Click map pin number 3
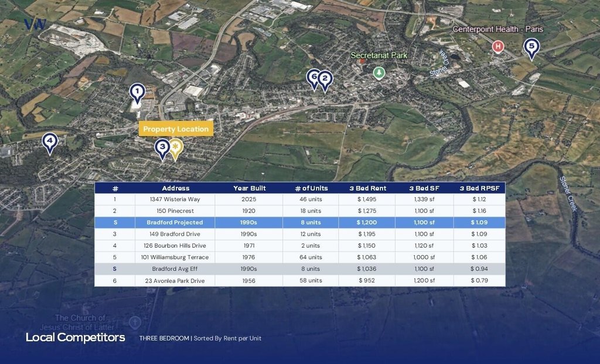This screenshot has height=364, width=600. pos(162,147)
